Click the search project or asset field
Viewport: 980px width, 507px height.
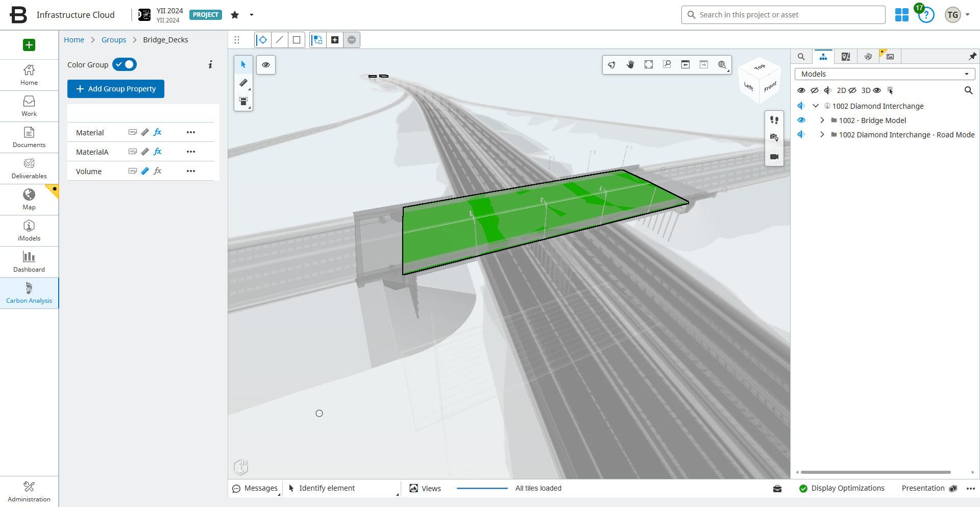coord(783,15)
